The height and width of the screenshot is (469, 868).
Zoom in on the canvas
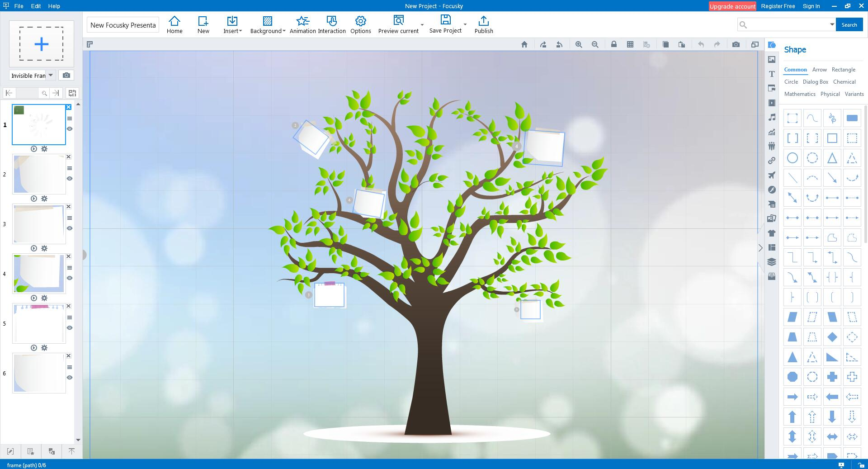579,44
